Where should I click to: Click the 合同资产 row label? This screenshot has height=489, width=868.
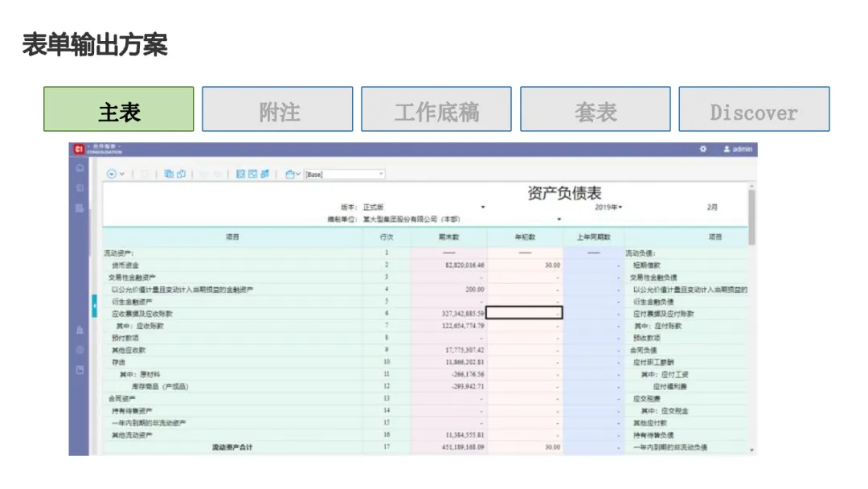tap(122, 399)
